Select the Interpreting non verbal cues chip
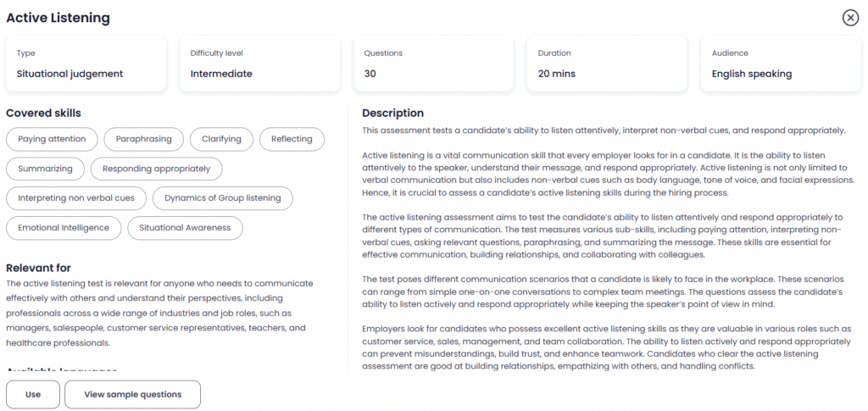The width and height of the screenshot is (868, 411). (76, 198)
